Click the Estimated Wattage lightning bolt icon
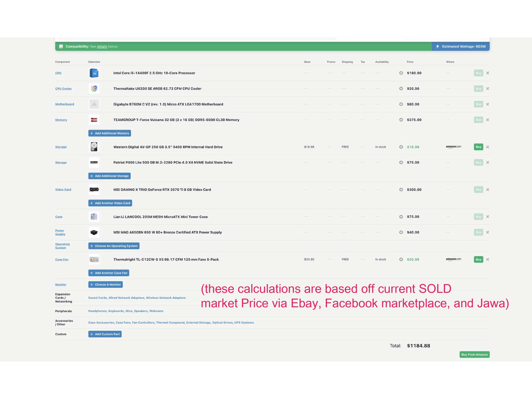Image resolution: width=532 pixels, height=399 pixels. click(x=437, y=46)
